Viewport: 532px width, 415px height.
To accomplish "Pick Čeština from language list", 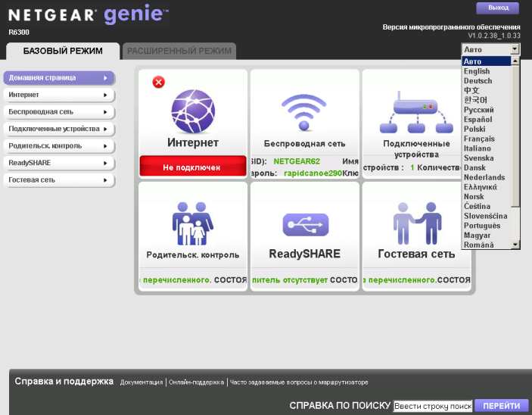I will (487, 206).
